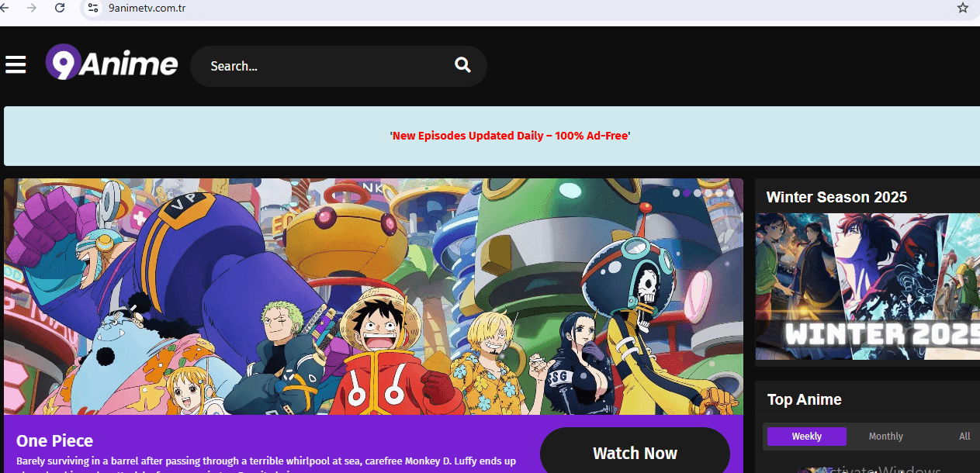Click the One Piece hero banner image
The width and height of the screenshot is (980, 473).
[x=372, y=296]
